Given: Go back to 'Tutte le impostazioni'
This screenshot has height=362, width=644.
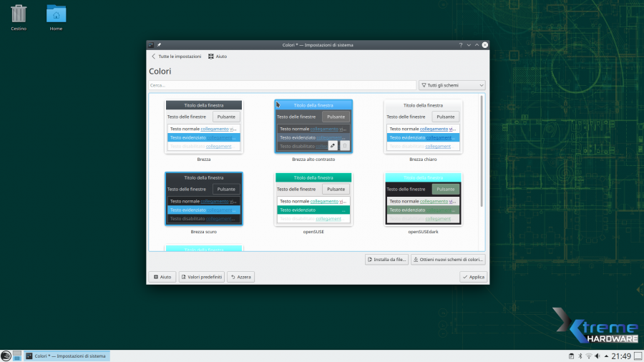Looking at the screenshot, I should point(176,57).
